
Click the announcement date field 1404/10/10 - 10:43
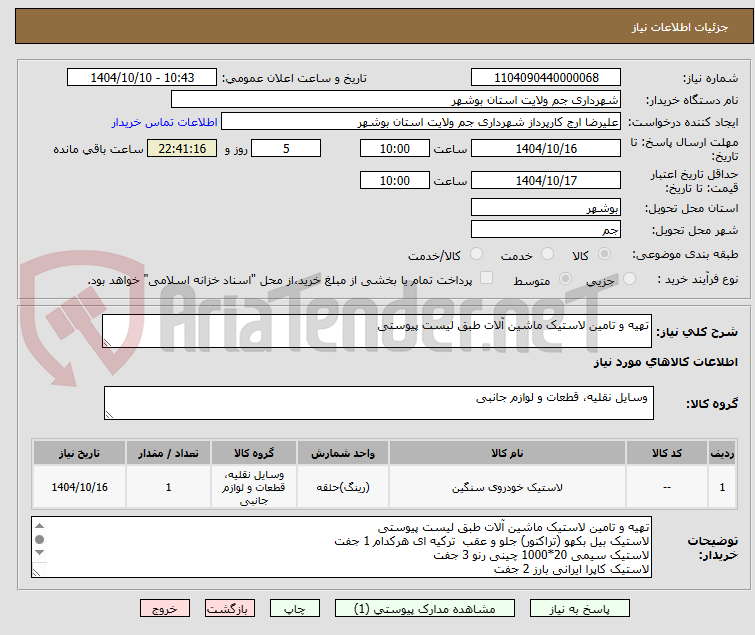click(x=142, y=78)
